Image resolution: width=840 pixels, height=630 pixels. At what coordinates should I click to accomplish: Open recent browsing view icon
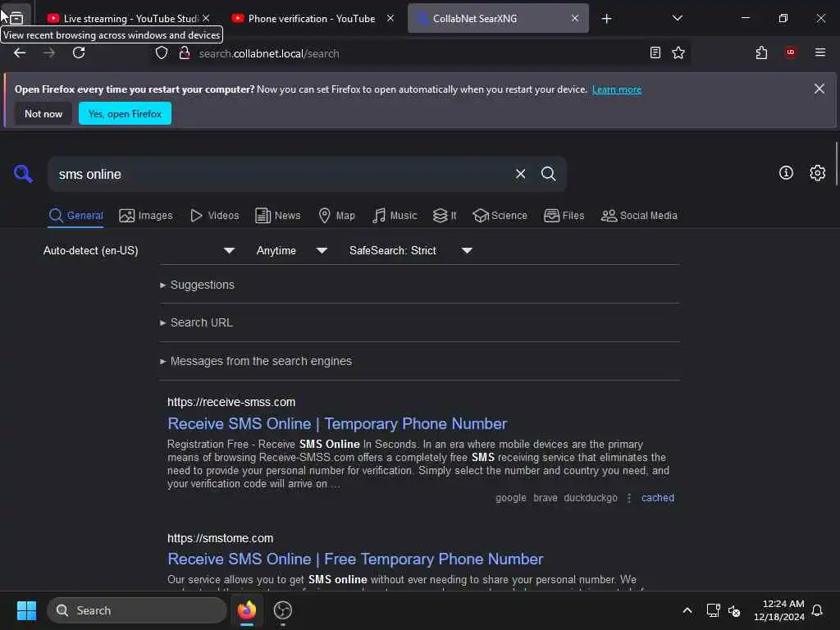click(16, 18)
